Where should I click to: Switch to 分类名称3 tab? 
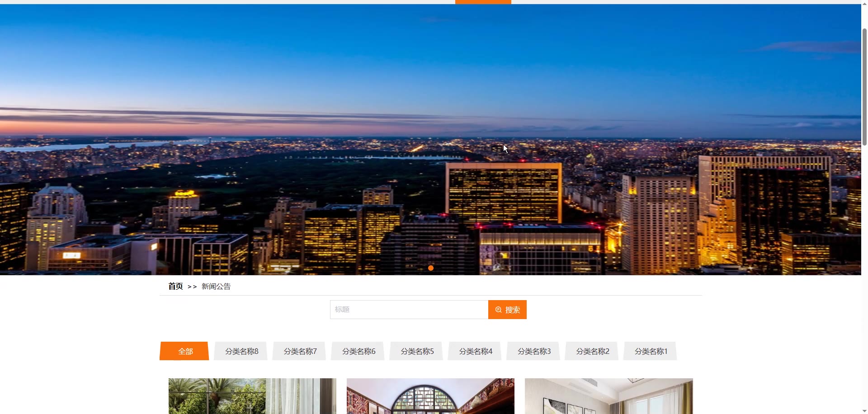(x=533, y=351)
